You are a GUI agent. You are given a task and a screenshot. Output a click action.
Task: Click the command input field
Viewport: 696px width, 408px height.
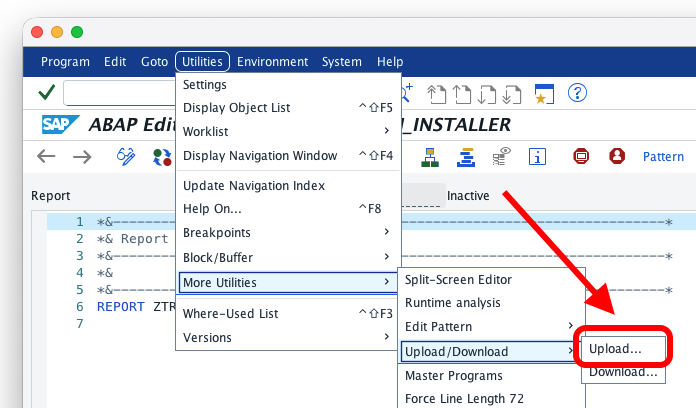click(118, 93)
